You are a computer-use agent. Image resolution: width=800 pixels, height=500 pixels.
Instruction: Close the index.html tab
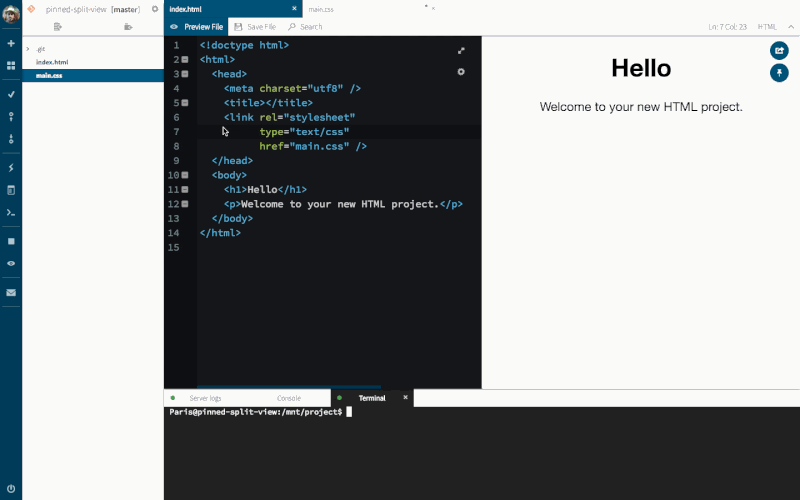tap(294, 9)
